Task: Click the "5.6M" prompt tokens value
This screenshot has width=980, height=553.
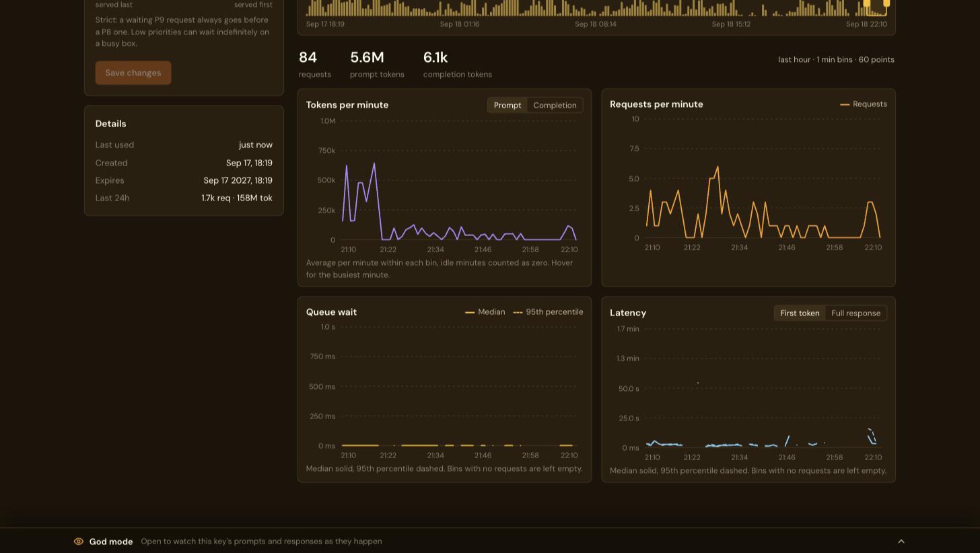Action: pyautogui.click(x=367, y=58)
